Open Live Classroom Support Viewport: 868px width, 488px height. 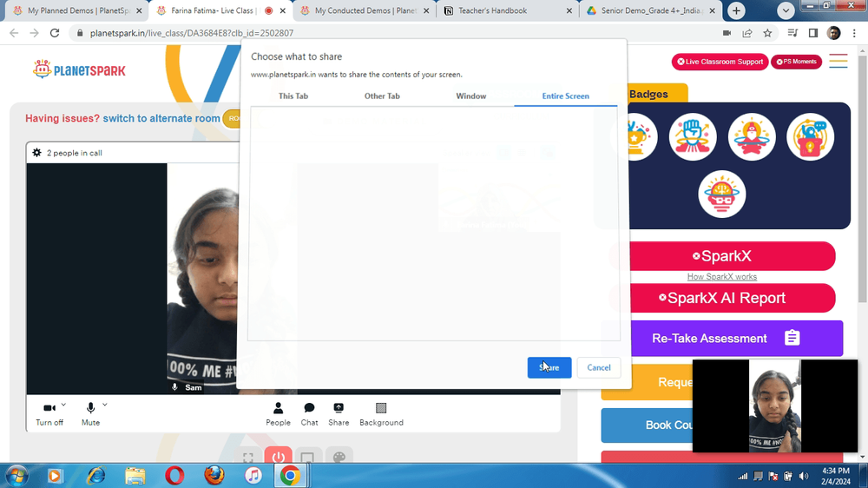pos(720,62)
